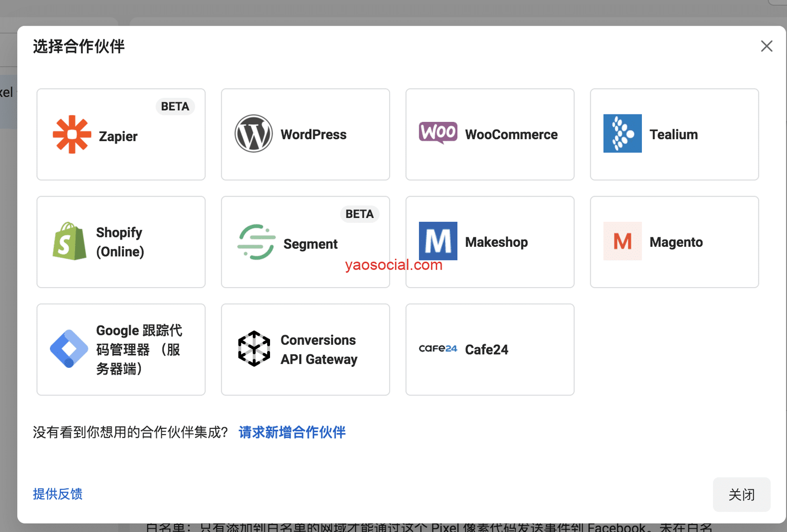Click the BETA badge on Zapier card
This screenshot has width=787, height=532.
[x=175, y=107]
